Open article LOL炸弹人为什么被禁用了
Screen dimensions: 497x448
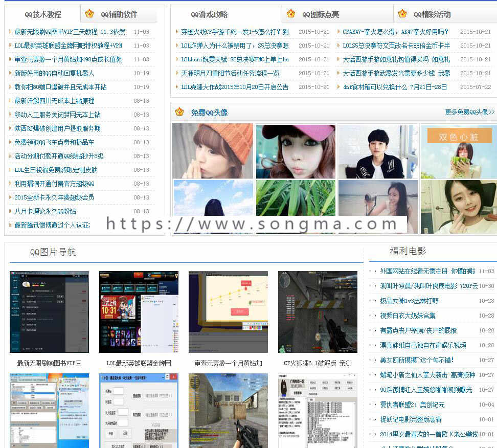[x=235, y=46]
